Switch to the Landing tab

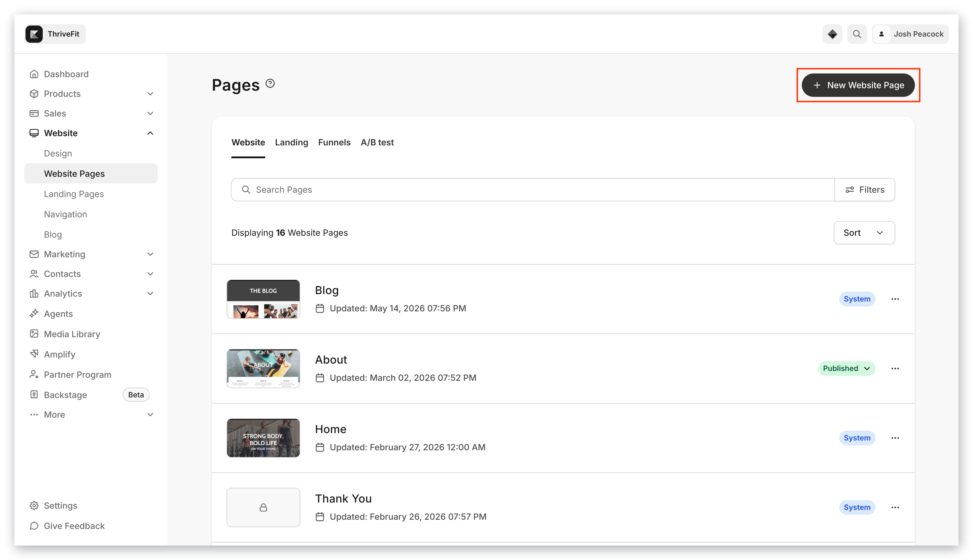click(291, 142)
